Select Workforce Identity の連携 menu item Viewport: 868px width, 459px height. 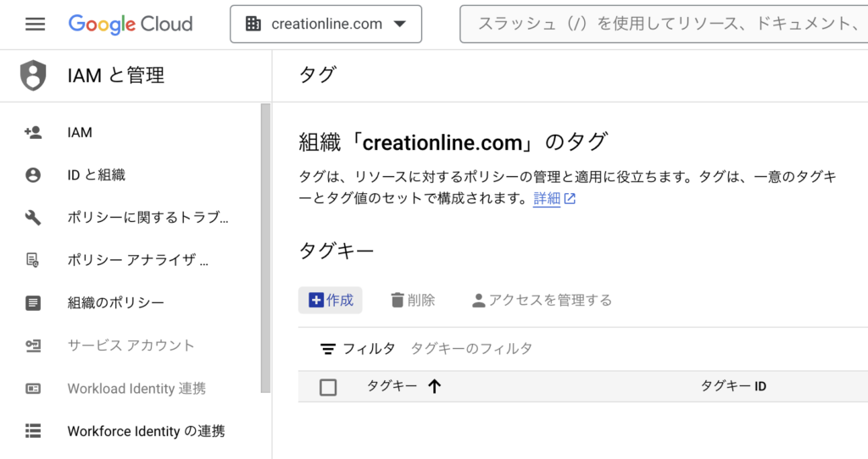pyautogui.click(x=146, y=431)
